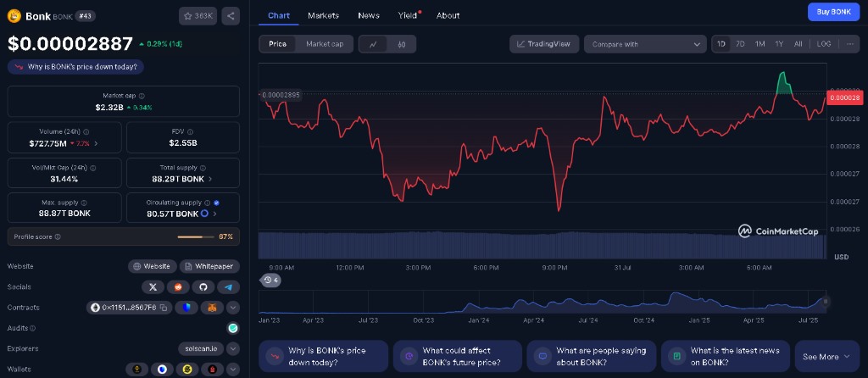
Task: Open the GitHub social link
Action: click(203, 287)
